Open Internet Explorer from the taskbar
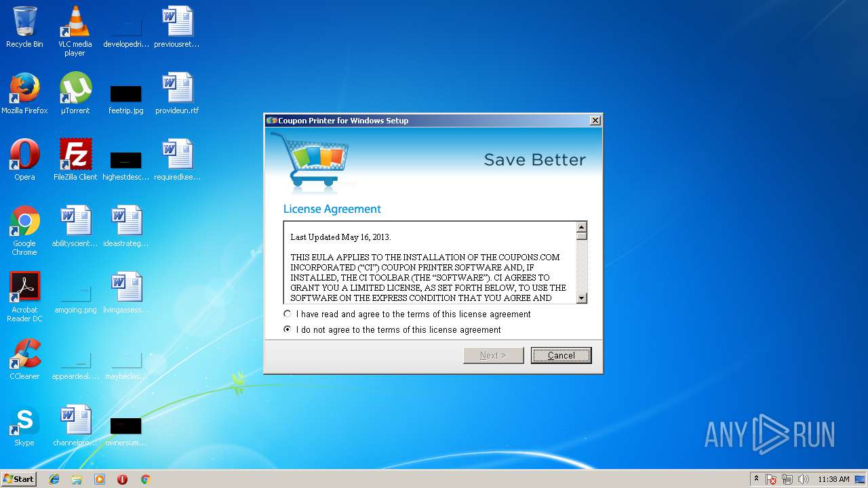The image size is (868, 488). click(x=54, y=479)
